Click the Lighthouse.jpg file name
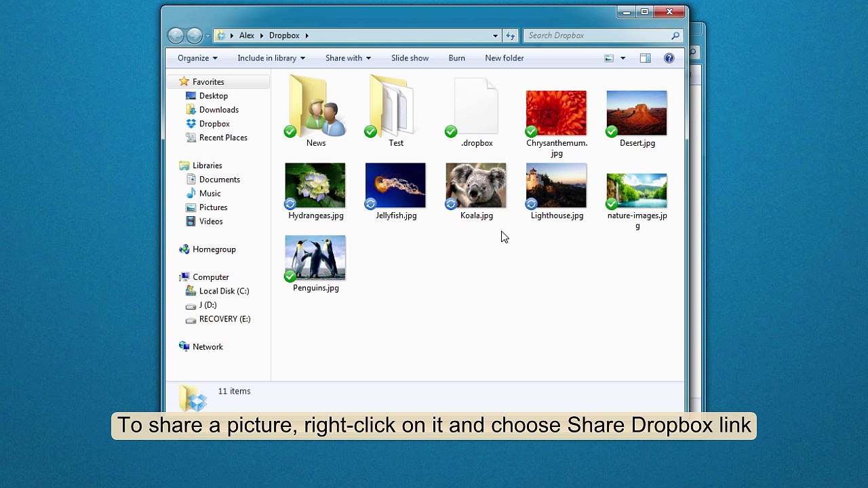868x488 pixels. coord(557,216)
